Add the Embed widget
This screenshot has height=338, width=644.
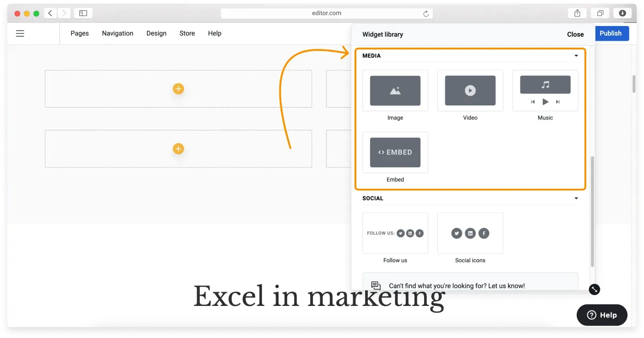click(395, 153)
